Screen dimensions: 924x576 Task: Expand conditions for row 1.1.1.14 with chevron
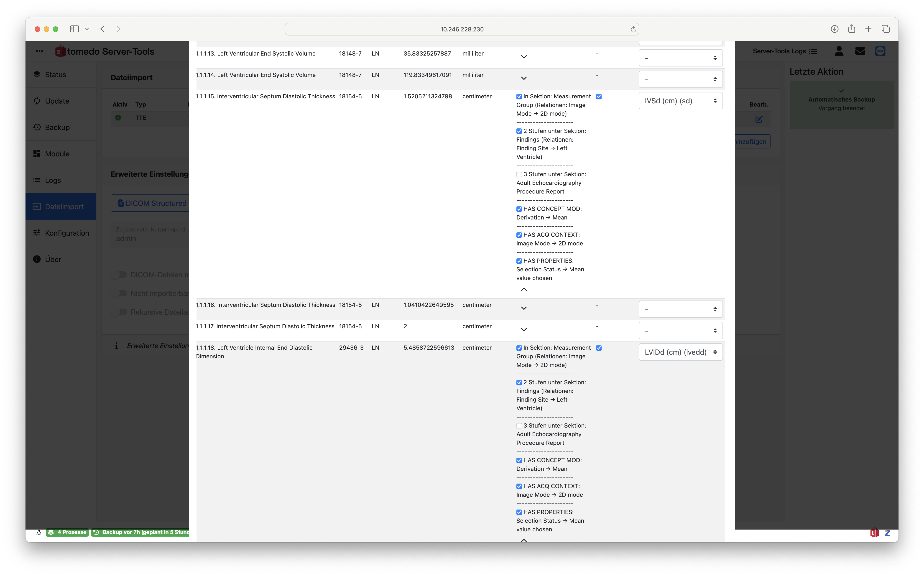(524, 78)
